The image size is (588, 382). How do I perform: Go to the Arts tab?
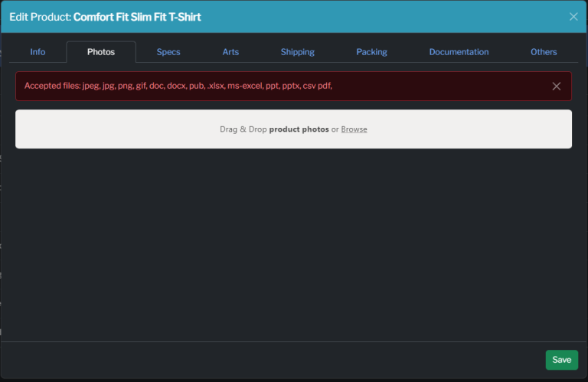230,52
